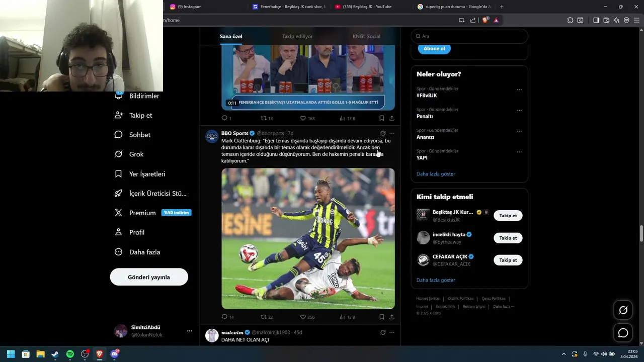Viewport: 644px width, 362px height.
Task: Click Grok explain icon on BBO Sports post
Action: point(383,133)
